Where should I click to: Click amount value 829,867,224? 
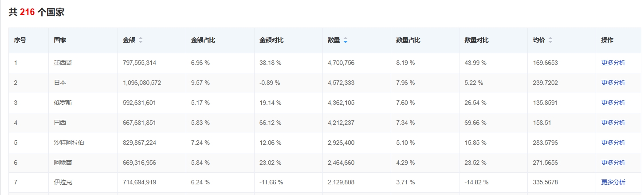(x=139, y=143)
